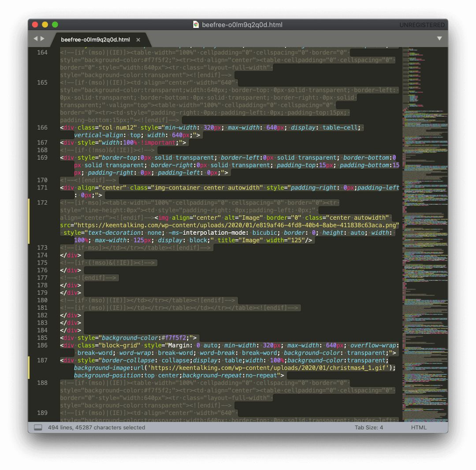Click the "col num12" class value
This screenshot has height=470, width=476.
coord(119,128)
